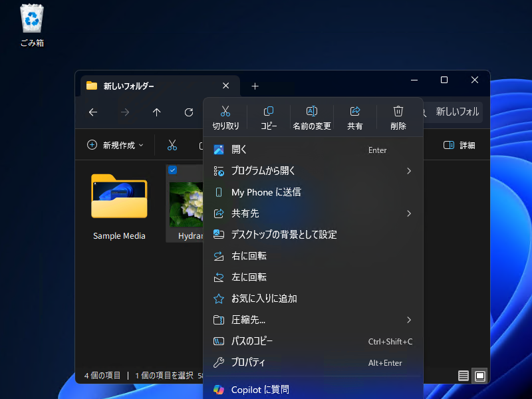Switch to compact list view at bottom right

(463, 376)
